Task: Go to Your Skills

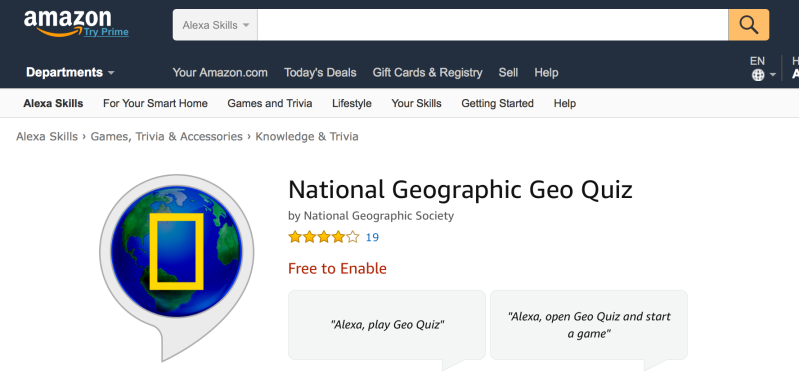Action: (x=416, y=104)
